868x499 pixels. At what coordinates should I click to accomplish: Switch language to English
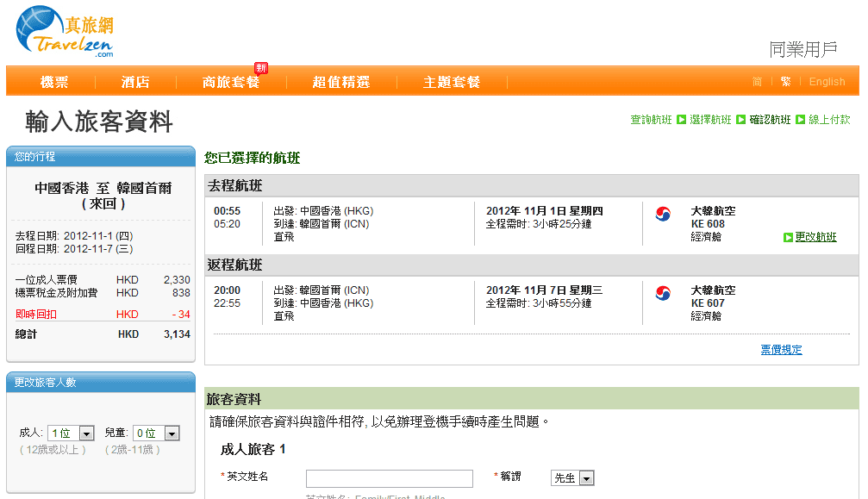(x=827, y=82)
